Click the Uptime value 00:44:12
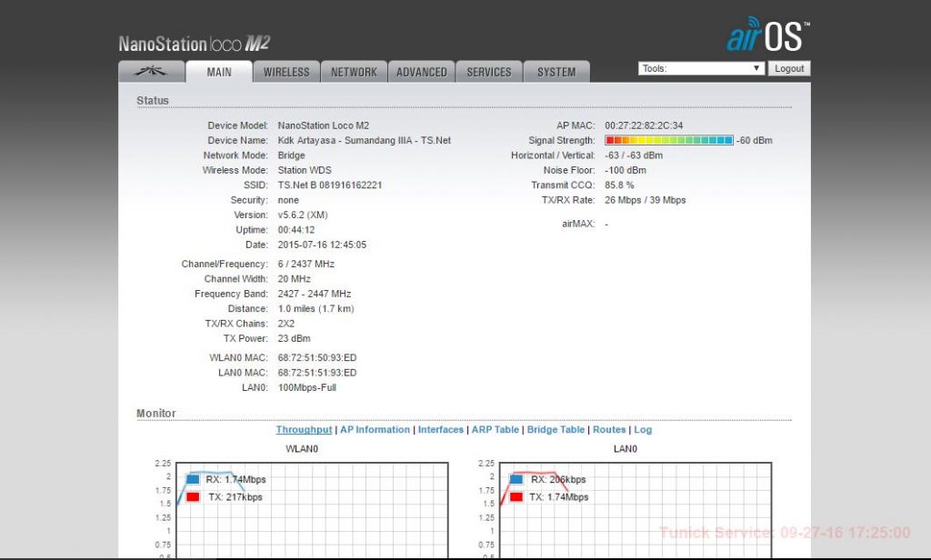This screenshot has height=560, width=931. 296,230
